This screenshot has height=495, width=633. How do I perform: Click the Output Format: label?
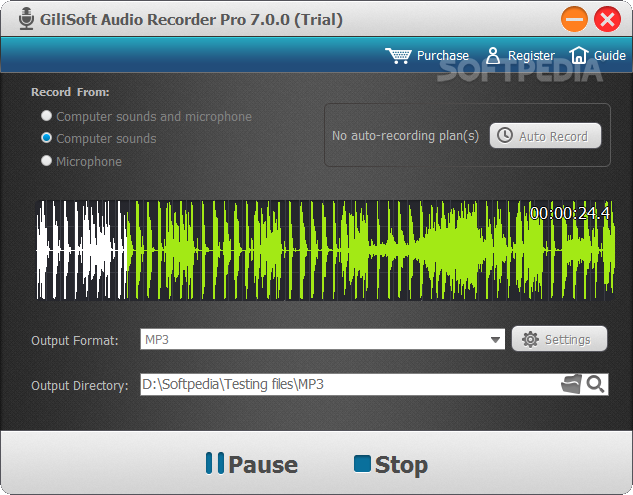[75, 340]
